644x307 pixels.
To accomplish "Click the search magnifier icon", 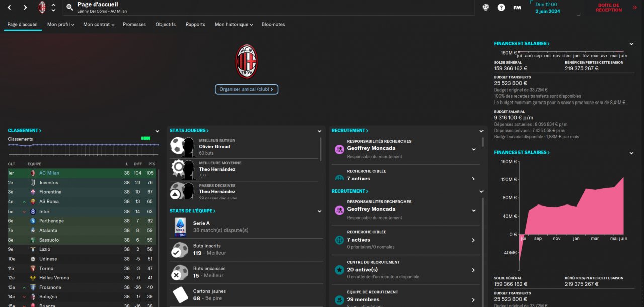I will pyautogui.click(x=70, y=7).
